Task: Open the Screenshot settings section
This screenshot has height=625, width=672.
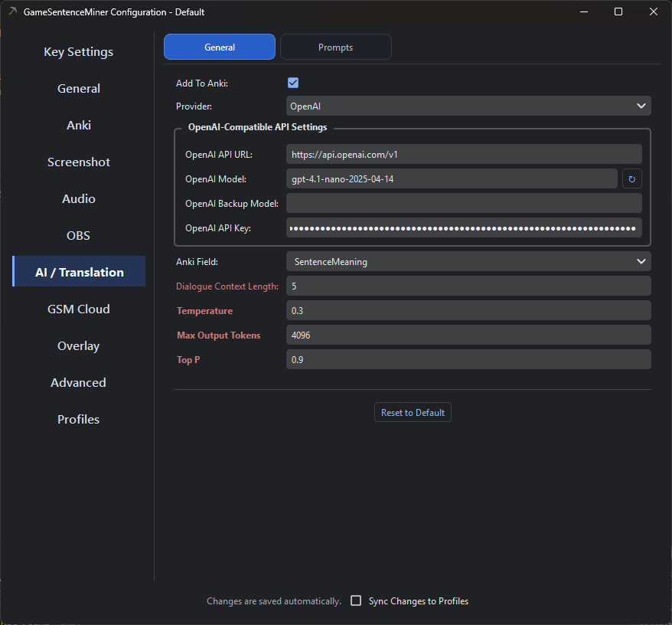Action: pyautogui.click(x=79, y=162)
